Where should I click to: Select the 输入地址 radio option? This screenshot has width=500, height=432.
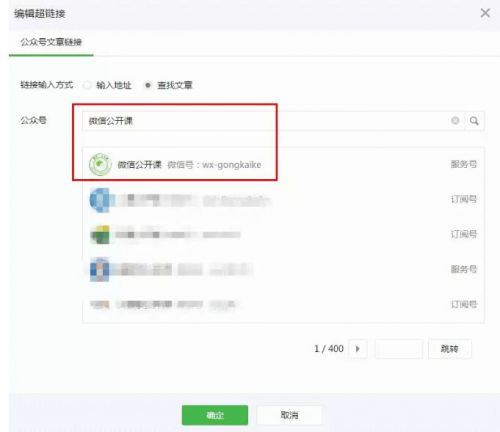click(x=87, y=85)
